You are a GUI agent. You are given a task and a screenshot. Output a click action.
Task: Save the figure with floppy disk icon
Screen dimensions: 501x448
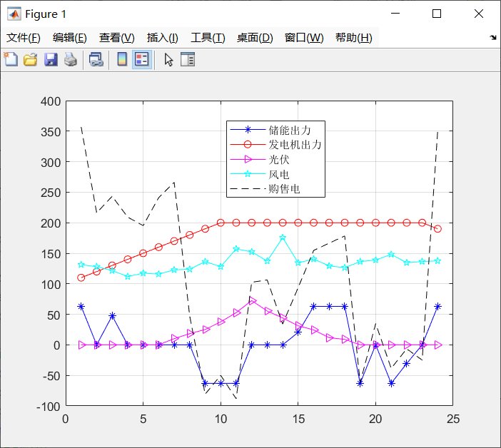(x=51, y=60)
